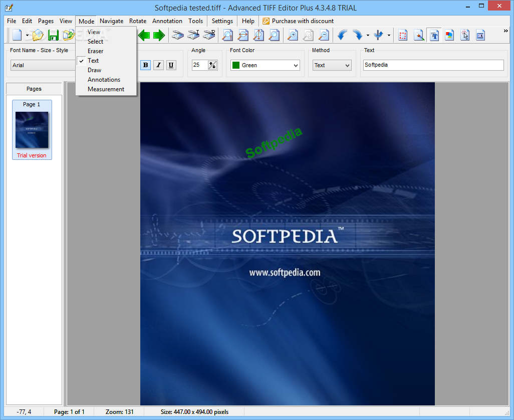Open the Tools menu

196,21
